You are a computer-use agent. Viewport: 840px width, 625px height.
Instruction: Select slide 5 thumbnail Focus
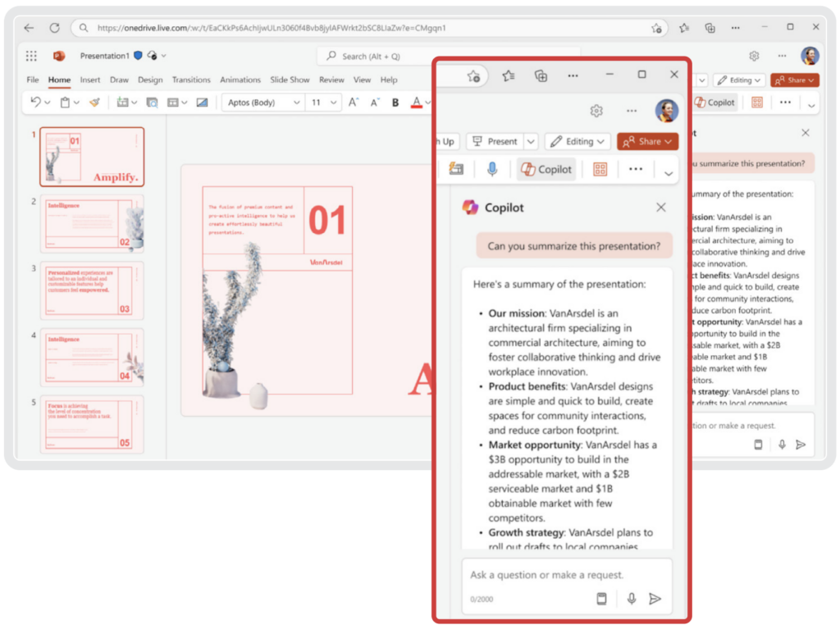[x=92, y=425]
